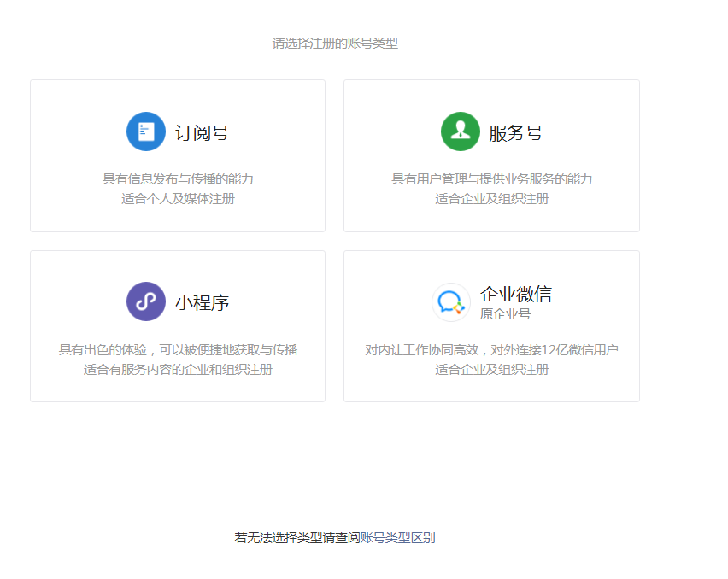Image resolution: width=728 pixels, height=579 pixels.
Task: Click 具有出色的体验 description under 小程序
Action: coord(178,350)
